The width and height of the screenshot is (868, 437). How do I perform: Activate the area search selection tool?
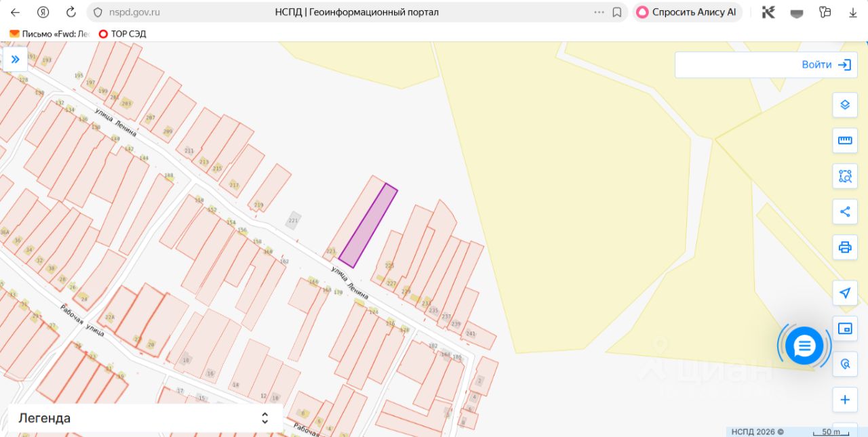845,176
